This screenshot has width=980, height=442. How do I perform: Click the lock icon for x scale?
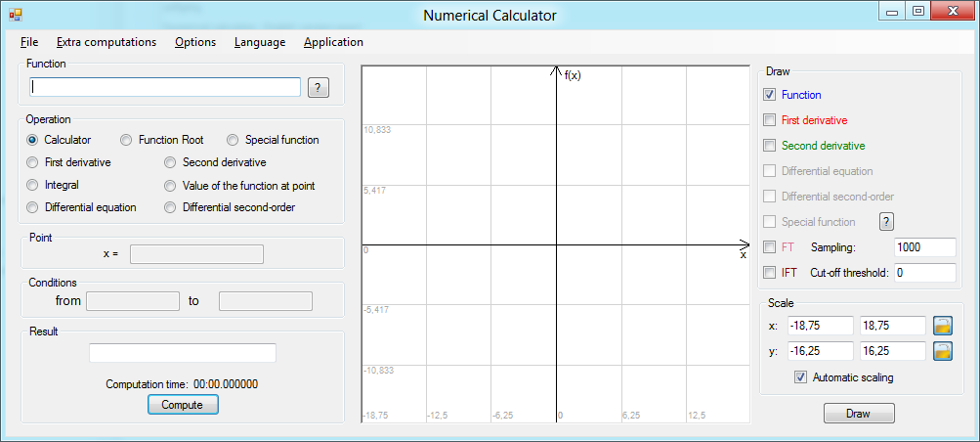[x=943, y=326]
